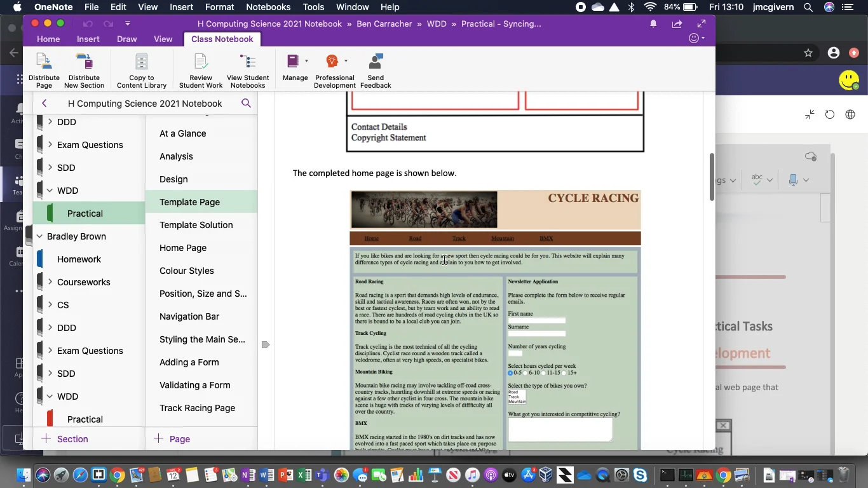Click the Distribute New Section icon
The image size is (868, 488).
tap(84, 62)
